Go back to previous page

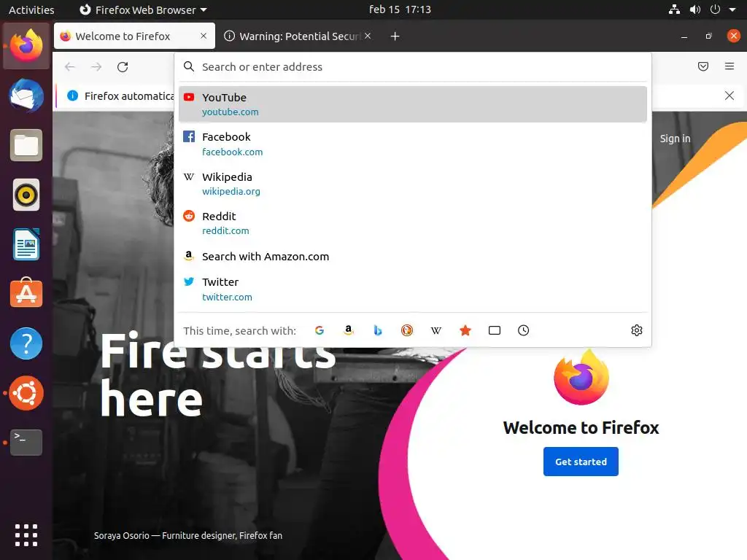(70, 66)
